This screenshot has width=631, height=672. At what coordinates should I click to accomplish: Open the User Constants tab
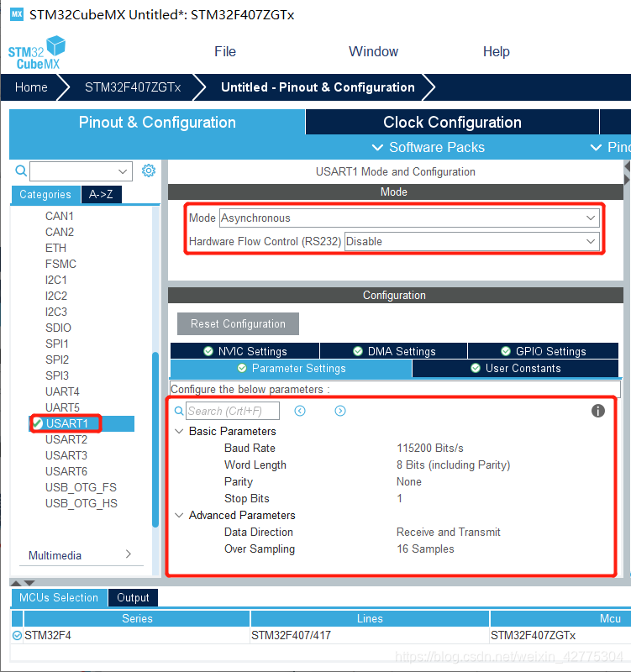[x=515, y=368]
